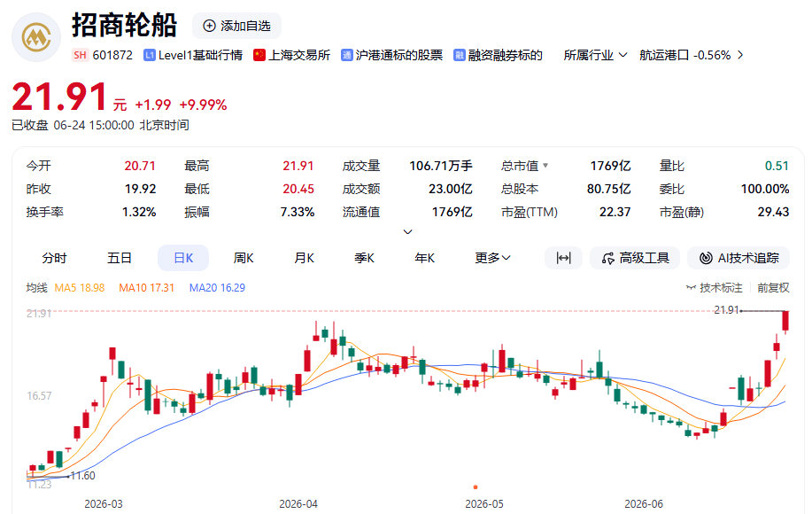Click MA20 16.29 indicator label
The width and height of the screenshot is (812, 514).
coord(217,287)
